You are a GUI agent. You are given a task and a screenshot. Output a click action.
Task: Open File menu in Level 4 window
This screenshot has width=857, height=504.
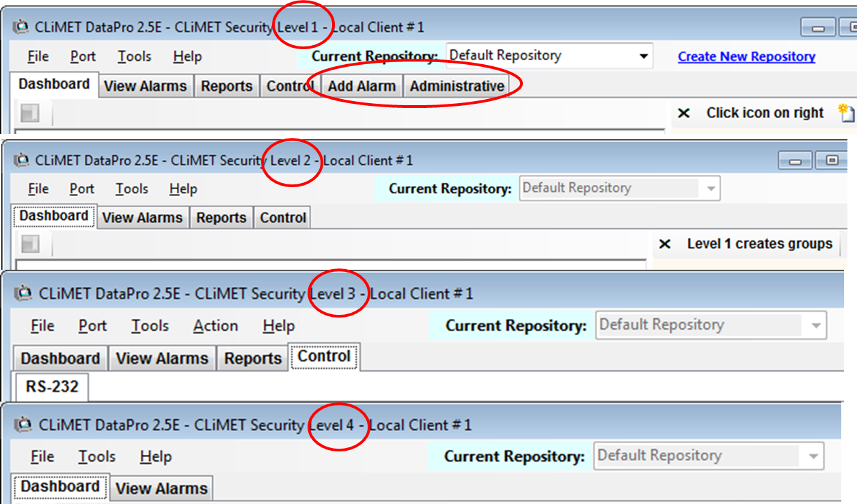[42, 456]
